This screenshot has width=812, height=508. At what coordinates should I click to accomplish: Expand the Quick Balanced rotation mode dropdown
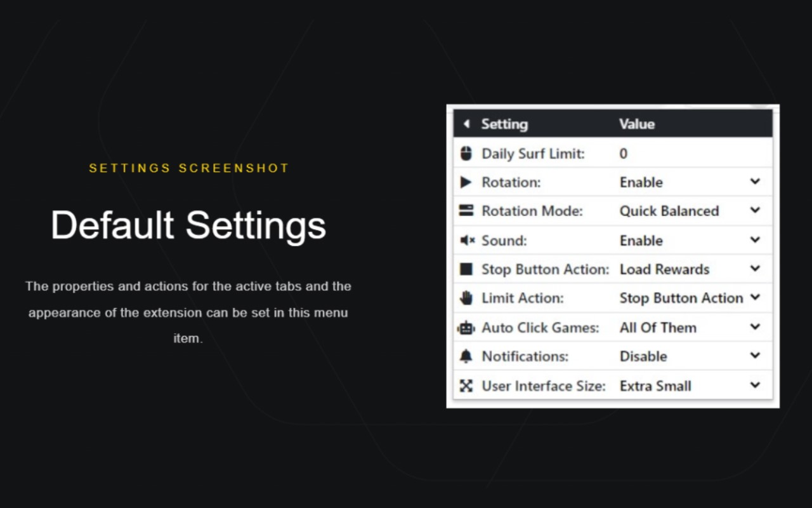[690, 211]
